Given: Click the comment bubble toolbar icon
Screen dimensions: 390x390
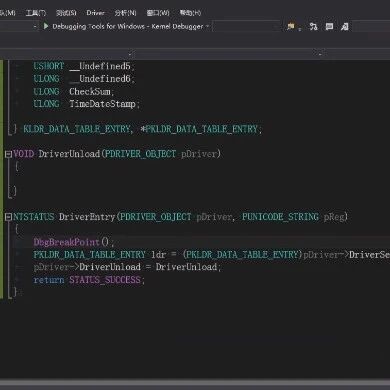Looking at the screenshot, I should [329, 26].
